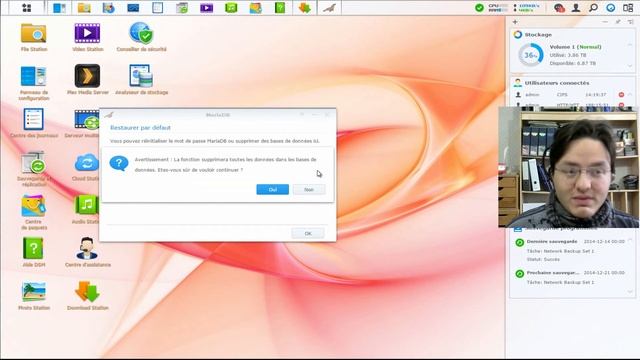
Task: Open Video Station desktop icon
Action: click(x=87, y=37)
